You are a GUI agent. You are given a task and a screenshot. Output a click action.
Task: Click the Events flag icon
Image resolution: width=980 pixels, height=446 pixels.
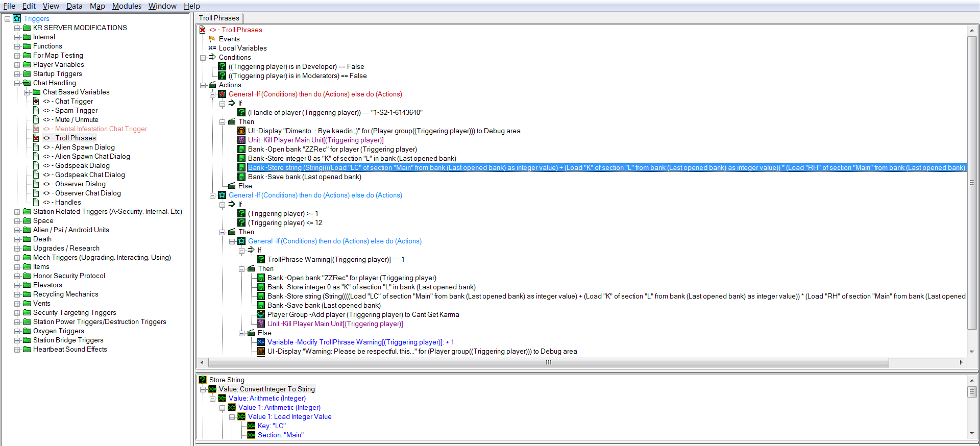point(212,39)
